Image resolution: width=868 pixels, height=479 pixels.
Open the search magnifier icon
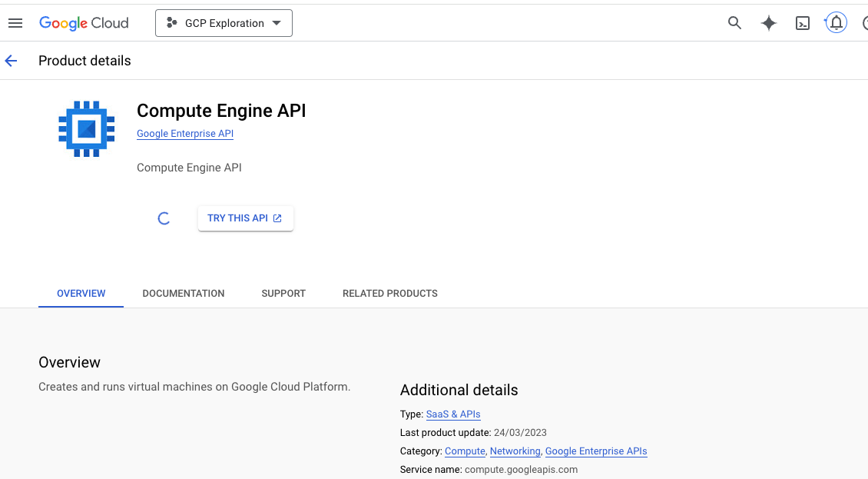tap(734, 23)
